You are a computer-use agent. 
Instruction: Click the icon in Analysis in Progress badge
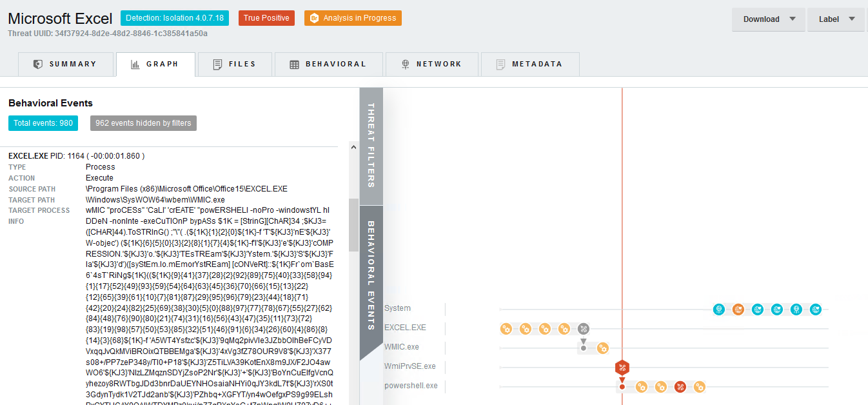(314, 18)
